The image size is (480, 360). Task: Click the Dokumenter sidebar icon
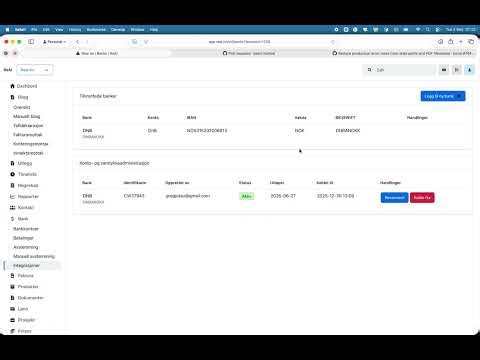point(12,298)
